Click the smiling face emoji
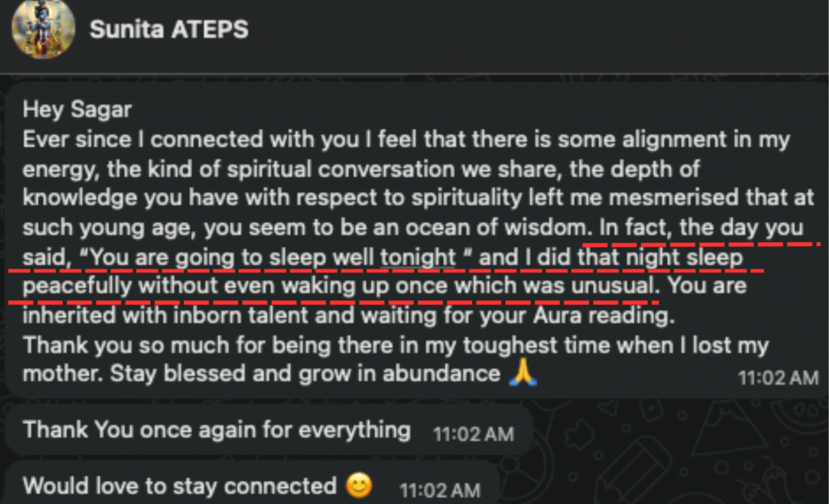Screen dimensions: 829x504 coord(358,486)
